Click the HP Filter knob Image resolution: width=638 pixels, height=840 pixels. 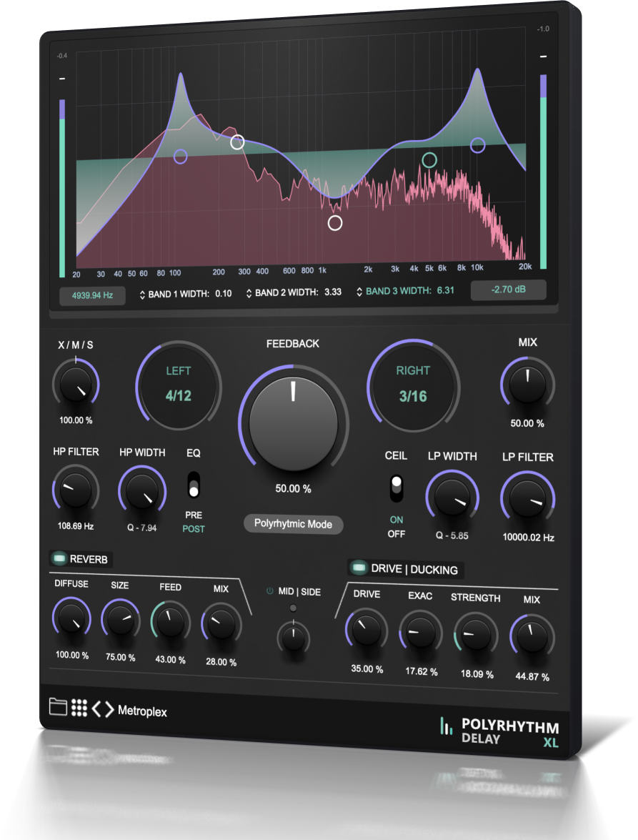[76, 490]
